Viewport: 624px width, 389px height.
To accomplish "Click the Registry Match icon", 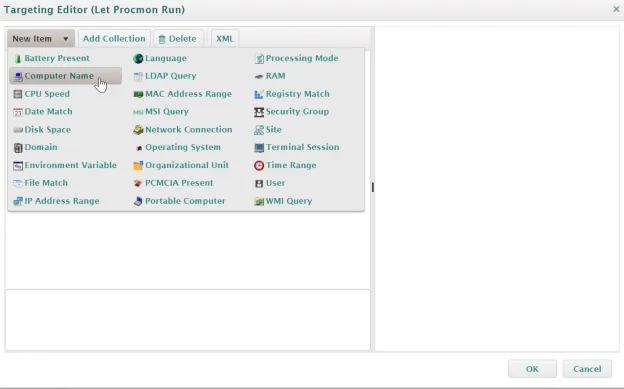I will pyautogui.click(x=259, y=94).
